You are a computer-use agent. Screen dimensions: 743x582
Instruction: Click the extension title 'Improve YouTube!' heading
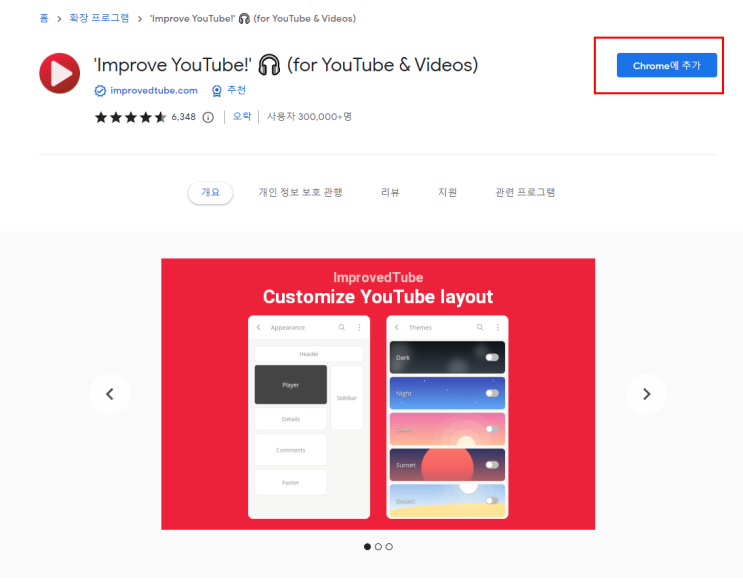(286, 65)
